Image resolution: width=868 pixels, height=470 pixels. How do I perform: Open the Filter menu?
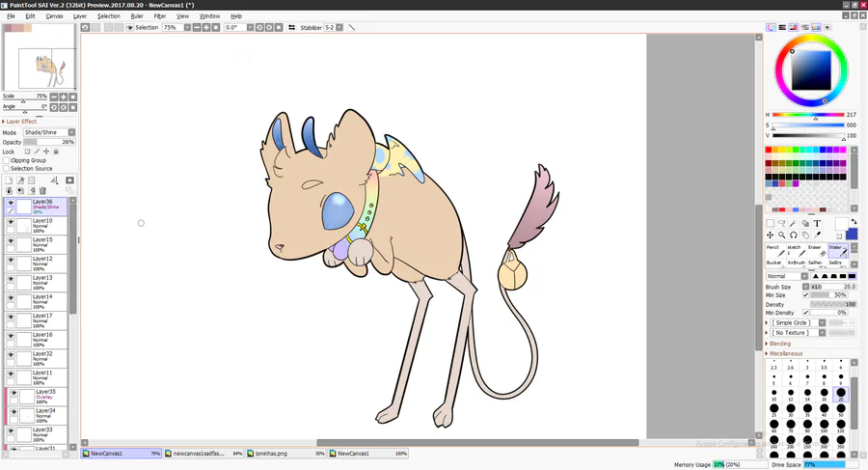click(x=160, y=16)
